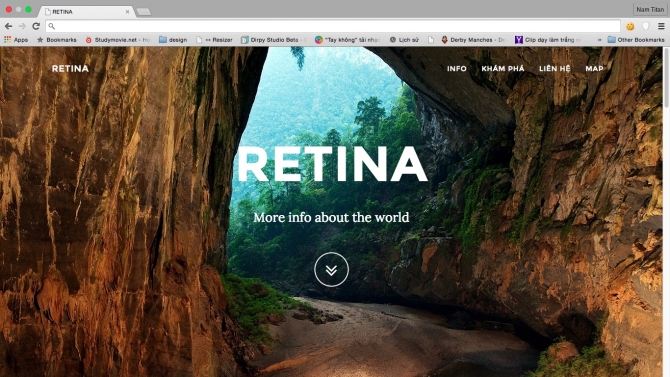Open the Nam Titan profile button
The height and width of the screenshot is (377, 670).
click(x=649, y=9)
